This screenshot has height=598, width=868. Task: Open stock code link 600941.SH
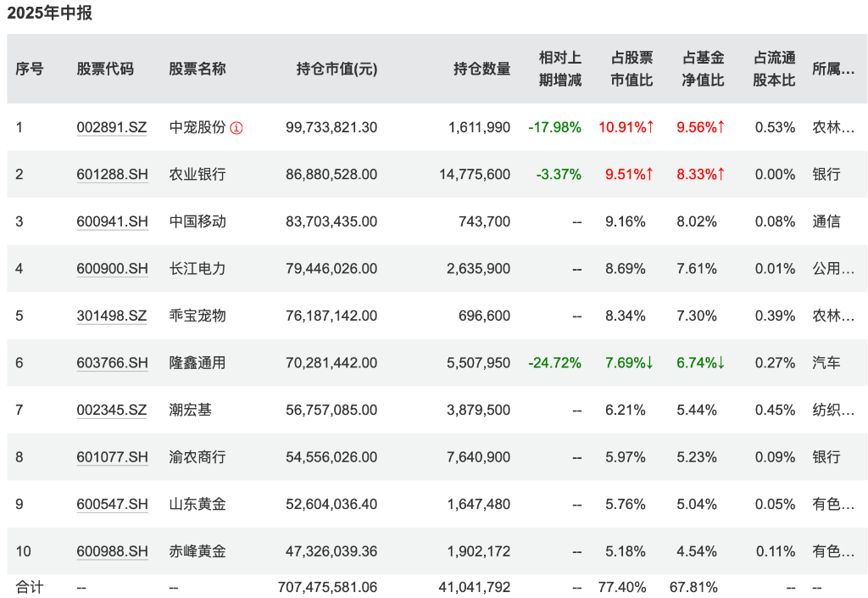pyautogui.click(x=113, y=221)
